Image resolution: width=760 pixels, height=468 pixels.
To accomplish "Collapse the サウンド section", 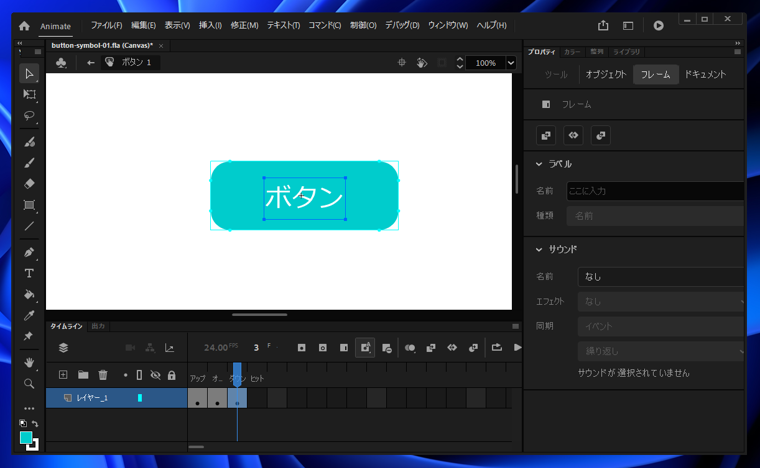I will (539, 250).
